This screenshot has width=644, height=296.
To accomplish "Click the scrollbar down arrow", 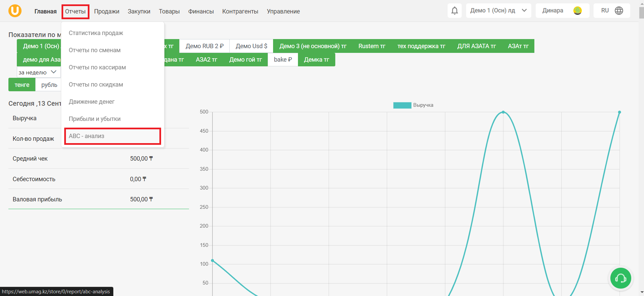I will 641,292.
